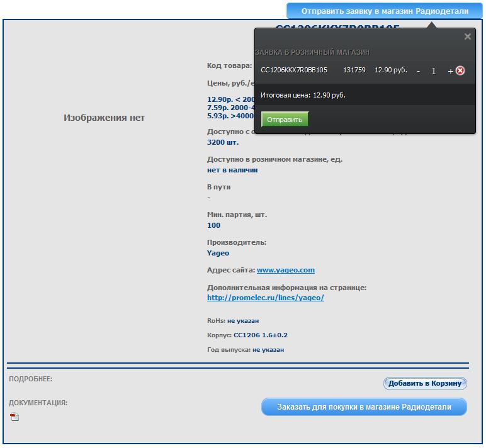The image size is (486, 448).
Task: Click the ДОКУМЕНТАЦИЯ section heading
Action: pyautogui.click(x=38, y=403)
